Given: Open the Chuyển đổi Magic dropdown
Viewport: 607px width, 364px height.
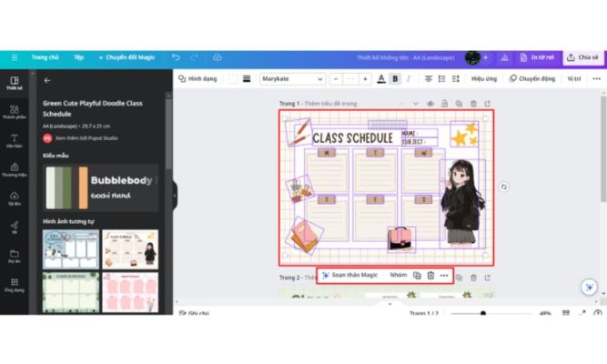Looking at the screenshot, I should pyautogui.click(x=126, y=57).
